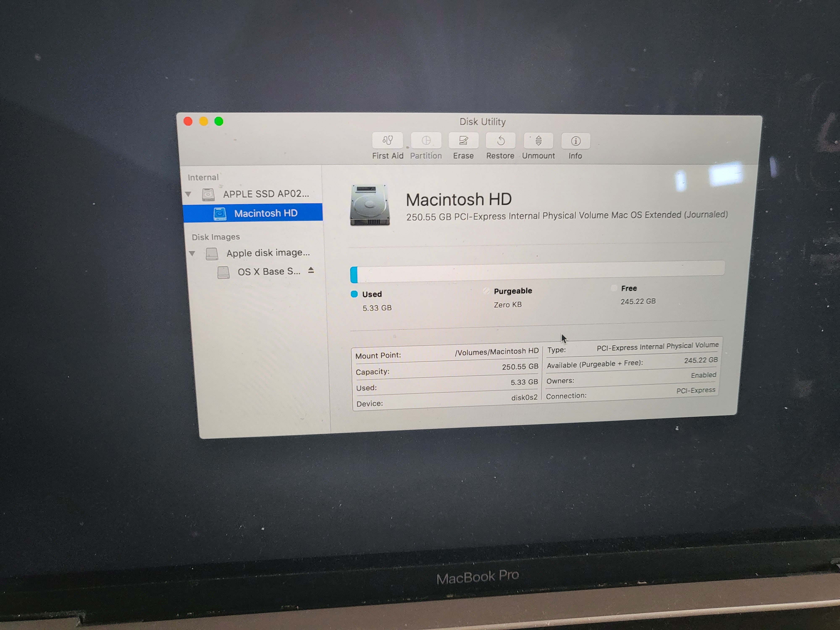Select Apple disk image in sidebar

(x=268, y=253)
